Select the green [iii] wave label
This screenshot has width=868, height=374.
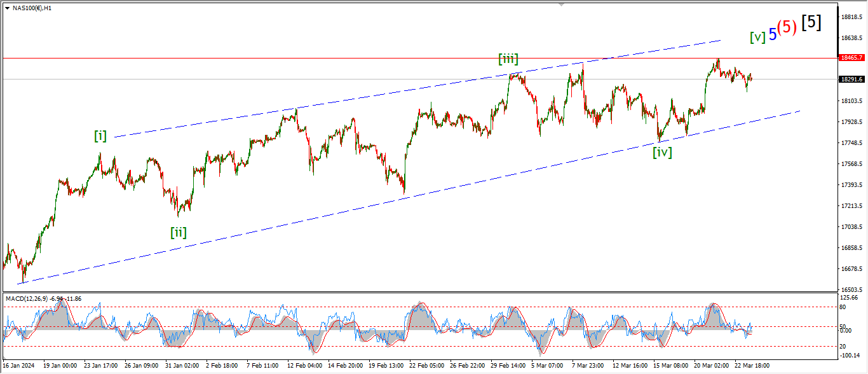point(508,60)
